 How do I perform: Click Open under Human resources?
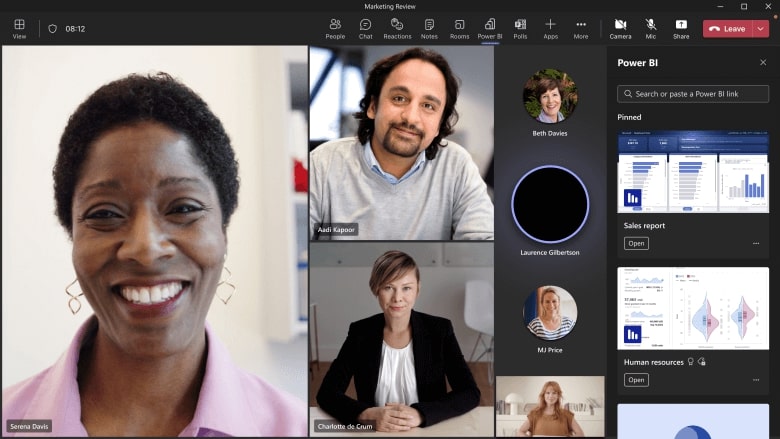(636, 380)
